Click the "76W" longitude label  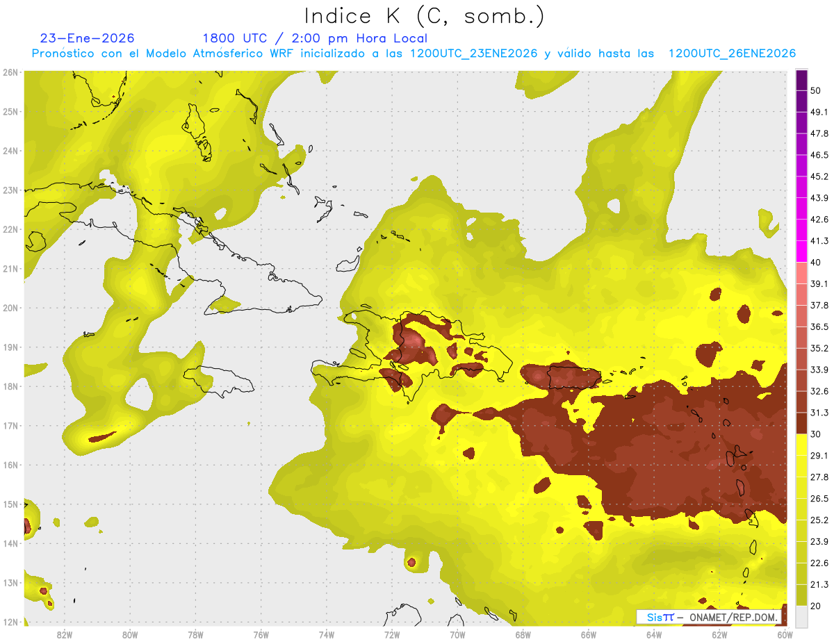tap(261, 634)
